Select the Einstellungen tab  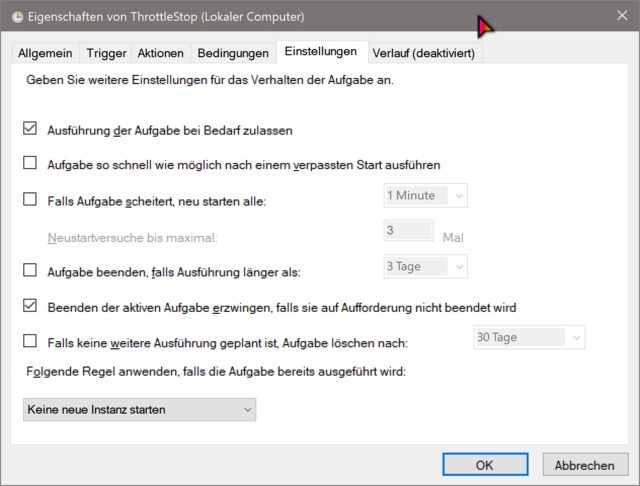[321, 52]
